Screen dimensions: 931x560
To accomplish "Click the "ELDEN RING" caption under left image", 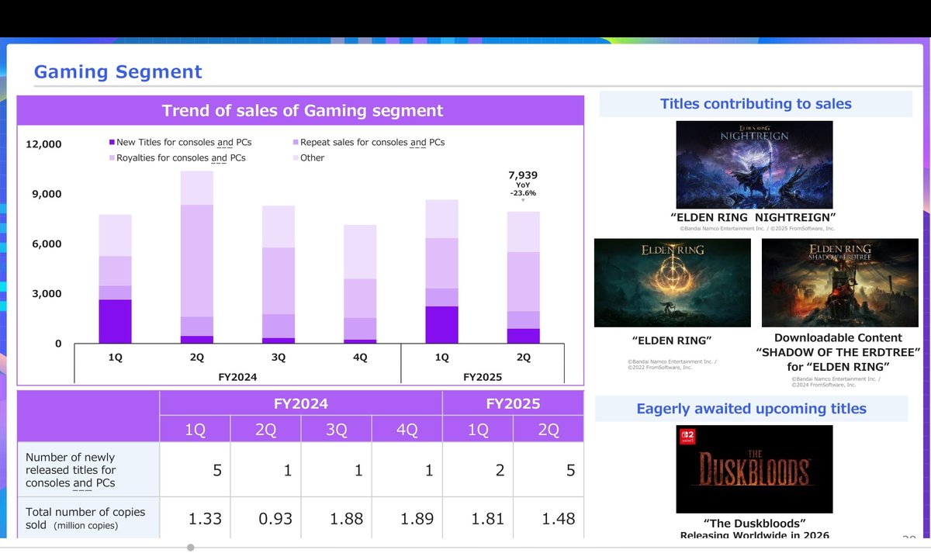I will point(673,340).
